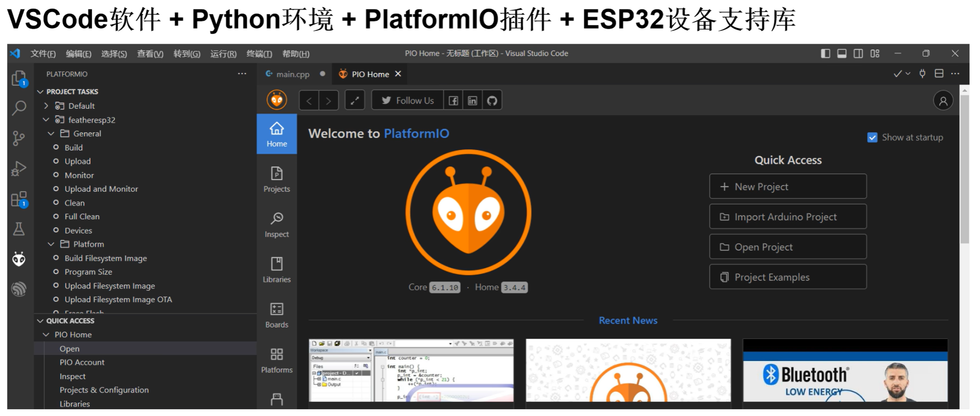Screen dimensions: 980x416
Task: Open the PIO account profile icon
Action: [943, 101]
